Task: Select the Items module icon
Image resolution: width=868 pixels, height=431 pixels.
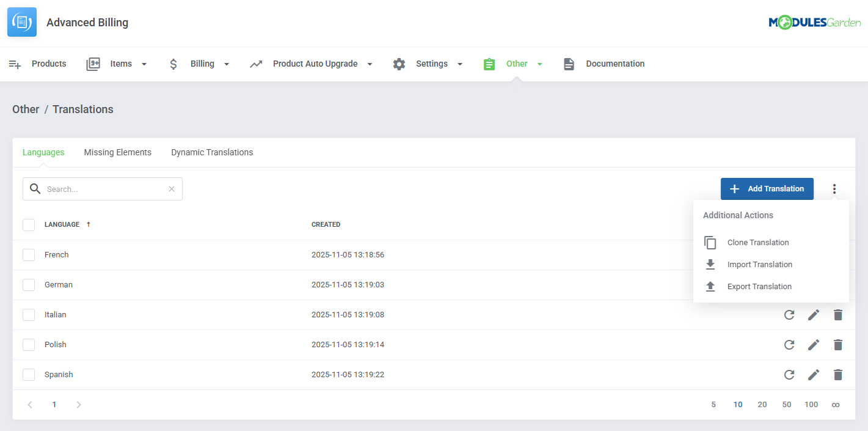Action: pyautogui.click(x=93, y=64)
